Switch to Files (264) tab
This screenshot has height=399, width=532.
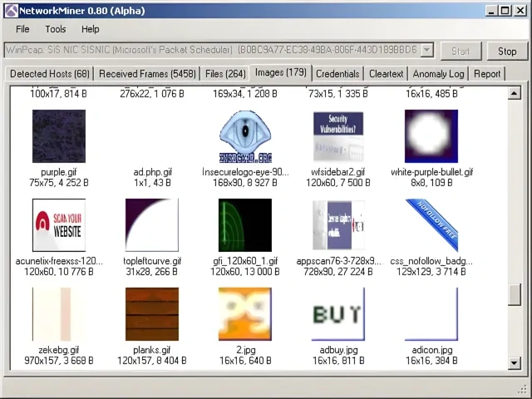click(225, 74)
